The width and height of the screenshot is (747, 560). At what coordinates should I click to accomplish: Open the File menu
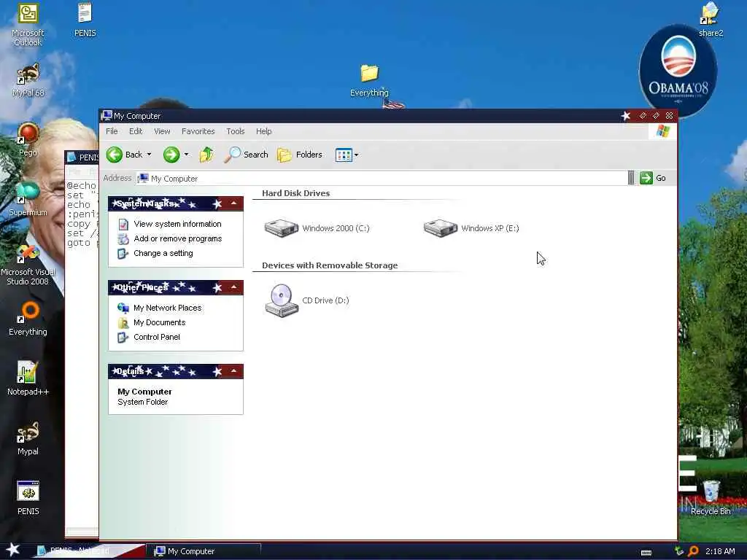(x=112, y=131)
